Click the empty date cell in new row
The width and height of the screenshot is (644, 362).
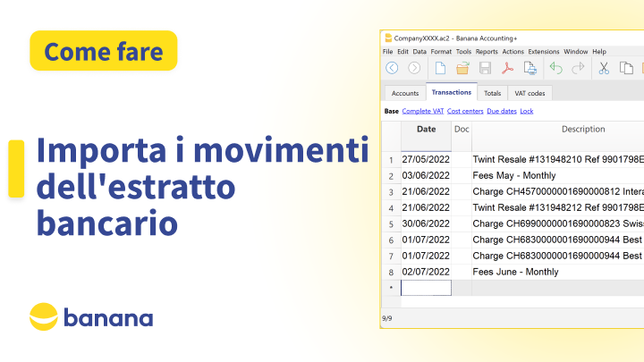click(426, 288)
